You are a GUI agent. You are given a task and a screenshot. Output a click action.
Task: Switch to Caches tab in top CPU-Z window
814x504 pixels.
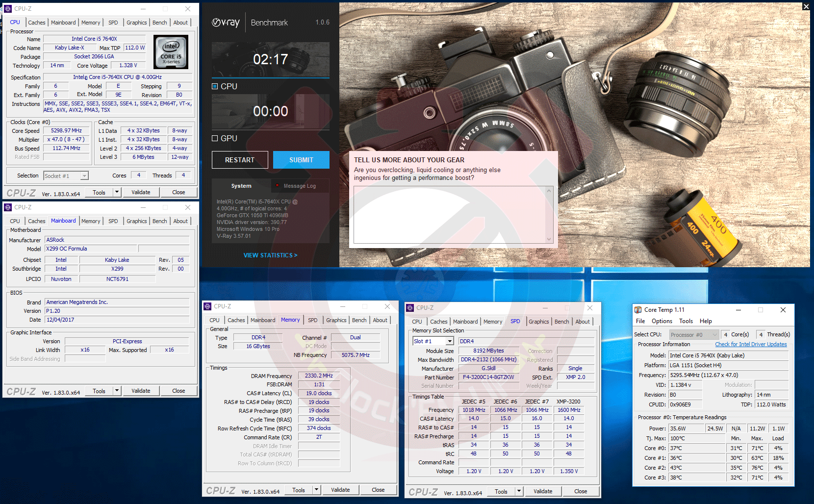point(36,23)
